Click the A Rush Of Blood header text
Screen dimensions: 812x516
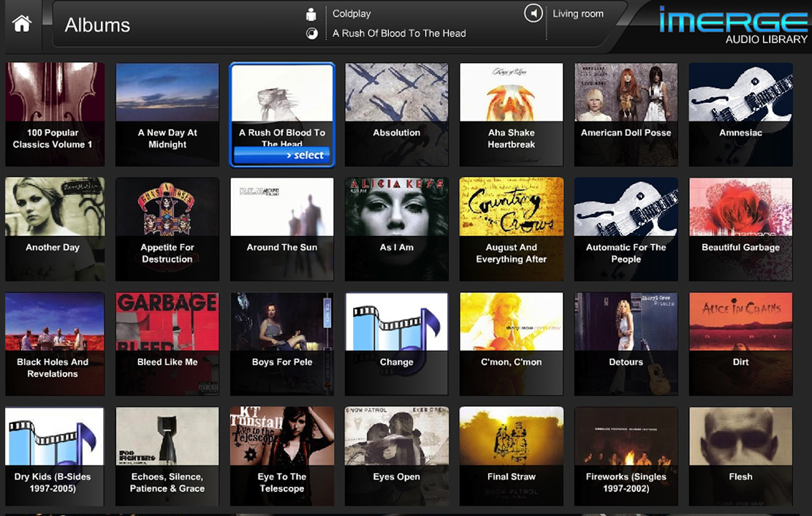click(399, 34)
